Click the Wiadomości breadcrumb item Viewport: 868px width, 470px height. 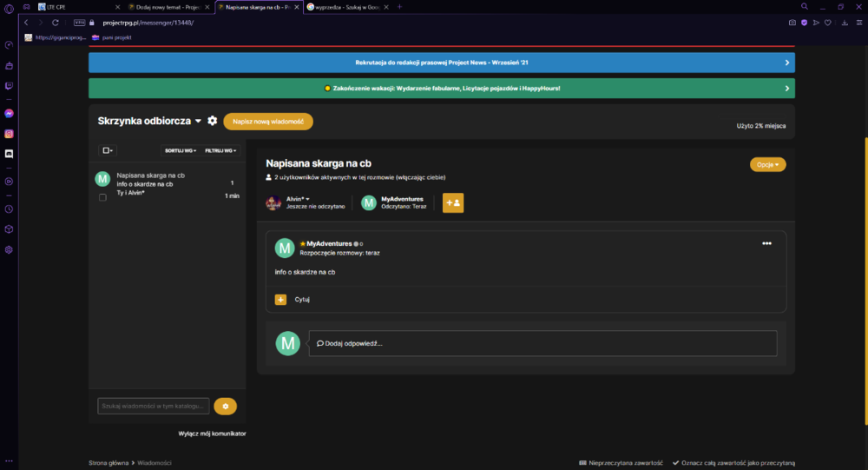(x=155, y=463)
